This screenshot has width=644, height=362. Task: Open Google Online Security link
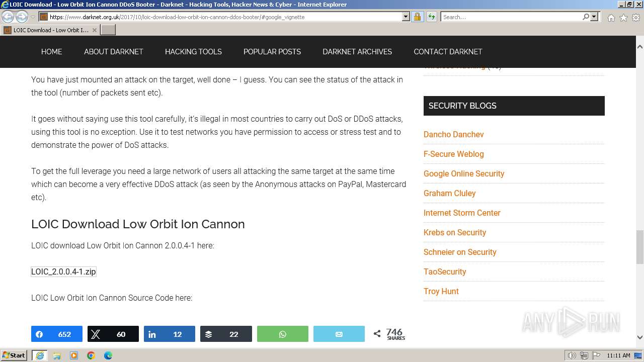coord(464,173)
